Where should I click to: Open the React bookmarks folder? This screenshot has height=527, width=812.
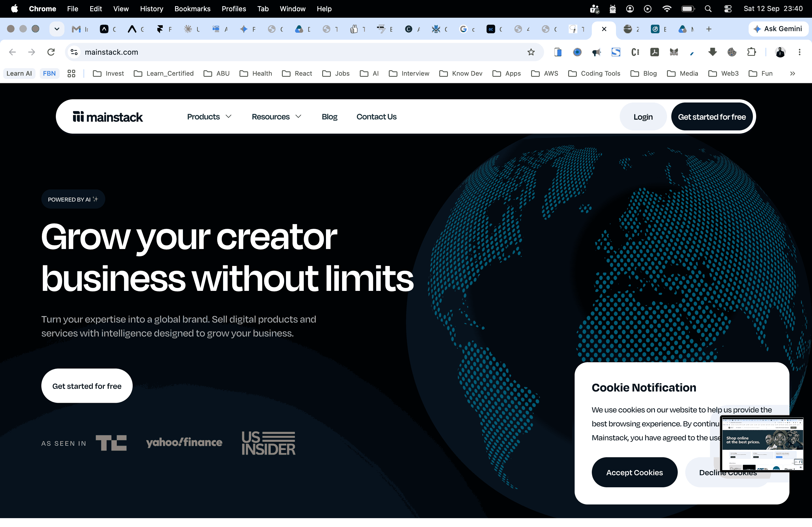point(297,73)
